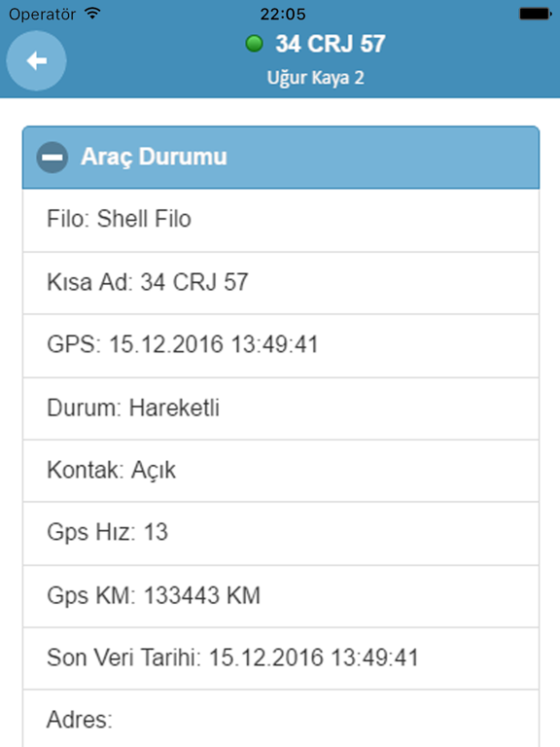Click the green status indicator dot
The width and height of the screenshot is (560, 747).
tap(255, 44)
